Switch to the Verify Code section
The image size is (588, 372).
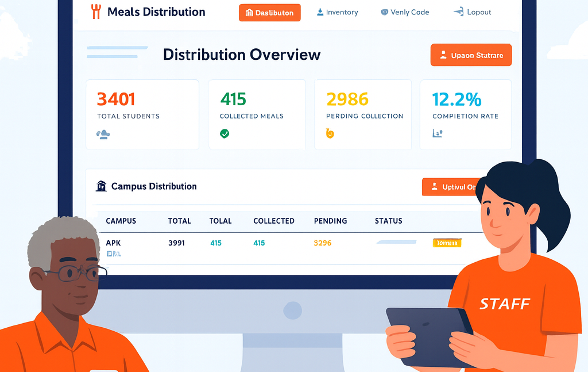pos(404,11)
